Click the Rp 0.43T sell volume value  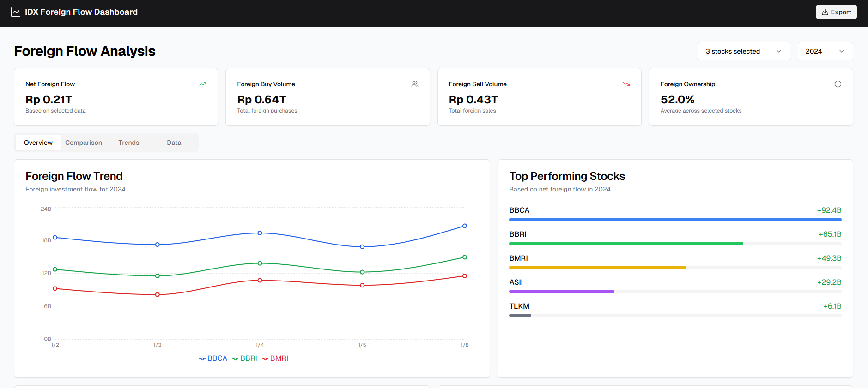(x=473, y=100)
